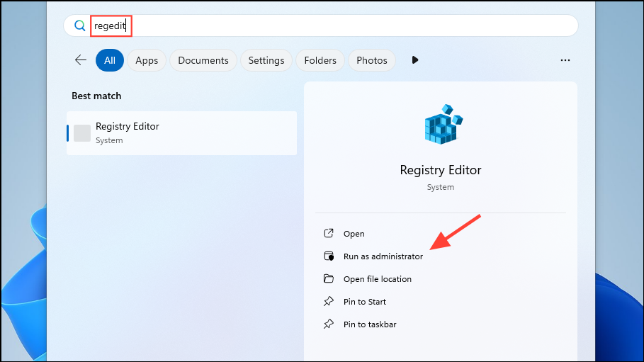The width and height of the screenshot is (644, 362).
Task: Click the Run as administrator shield icon
Action: [x=329, y=256]
